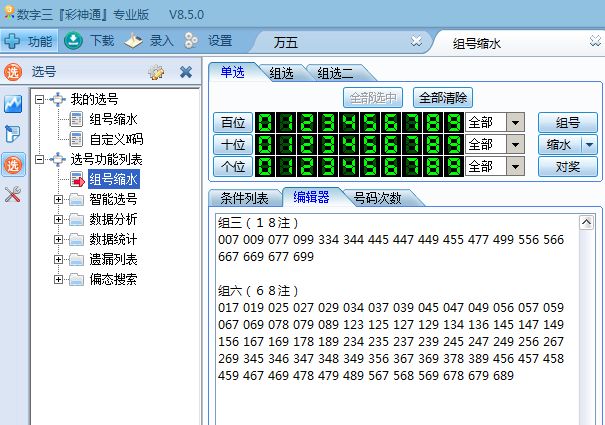Toggle digit 5 in the 十位 row
605x425 pixels.
370,145
